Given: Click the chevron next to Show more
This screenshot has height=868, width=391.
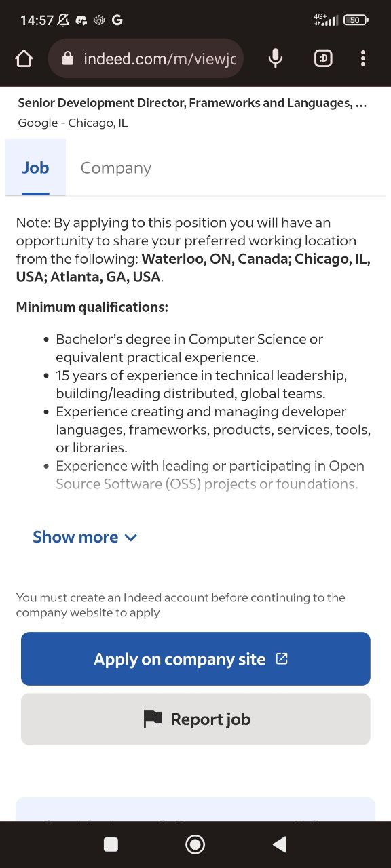Looking at the screenshot, I should (131, 538).
